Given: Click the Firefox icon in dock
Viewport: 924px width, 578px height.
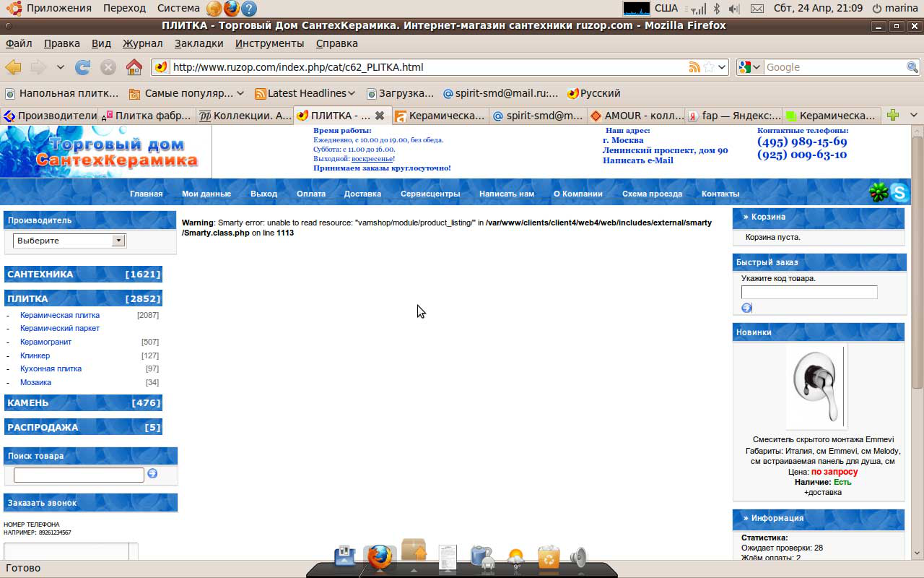Looking at the screenshot, I should click(379, 556).
